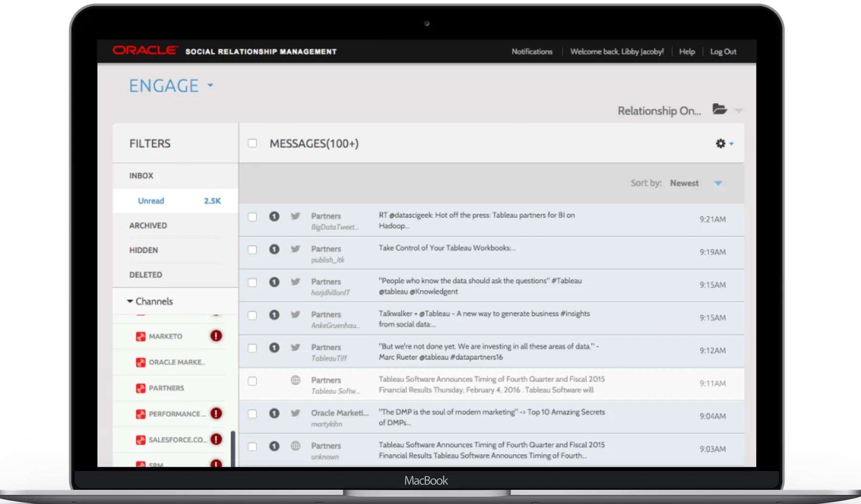Click sender name TableauTiff

[329, 358]
